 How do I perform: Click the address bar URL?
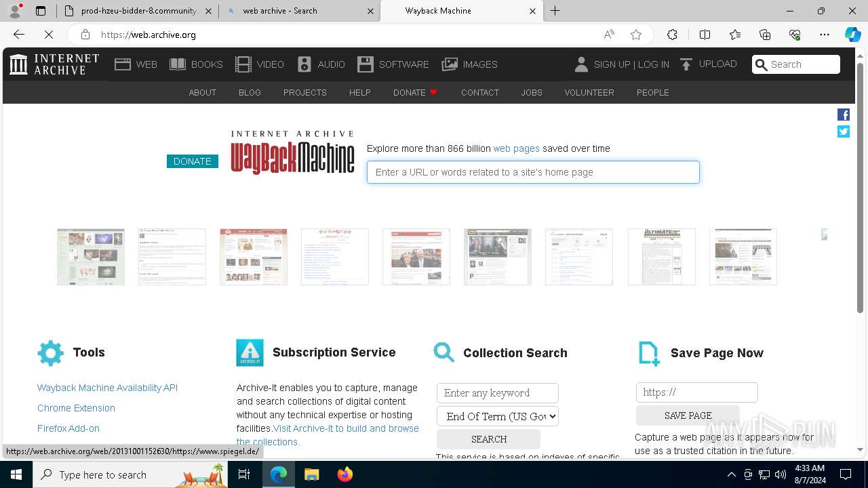pos(149,35)
